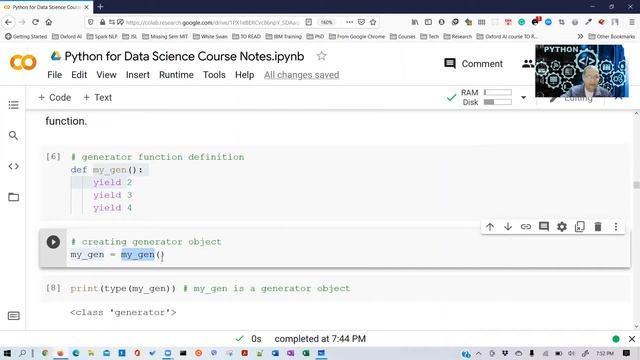Open the Getting Started bookmark

point(26,36)
